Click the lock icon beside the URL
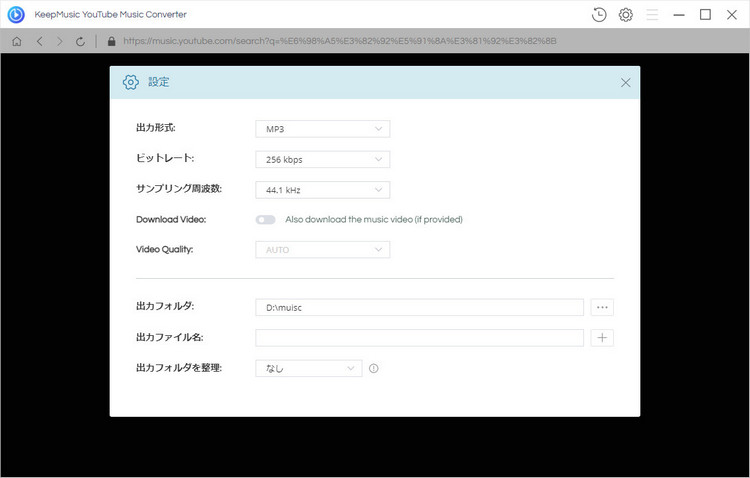This screenshot has height=478, width=750. [x=111, y=42]
